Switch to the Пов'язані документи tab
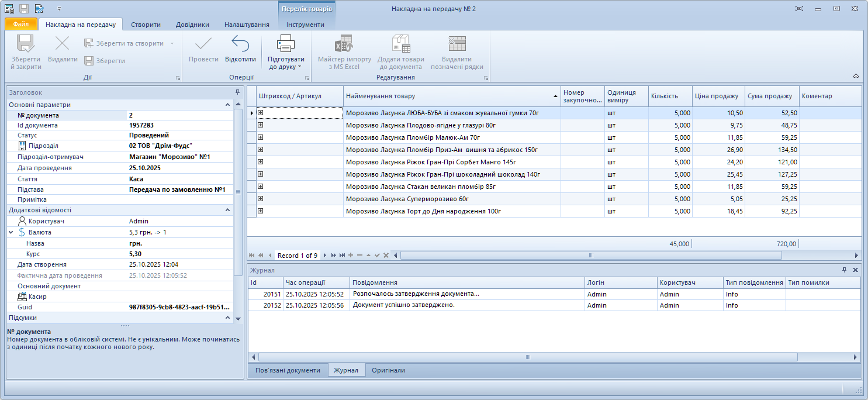The height and width of the screenshot is (400, 868). (x=287, y=370)
